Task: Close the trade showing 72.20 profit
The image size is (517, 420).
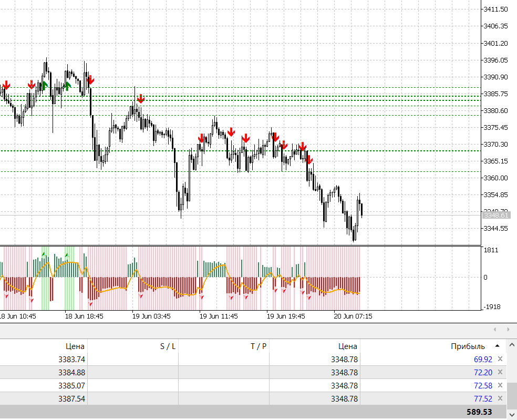Action: coord(500,372)
